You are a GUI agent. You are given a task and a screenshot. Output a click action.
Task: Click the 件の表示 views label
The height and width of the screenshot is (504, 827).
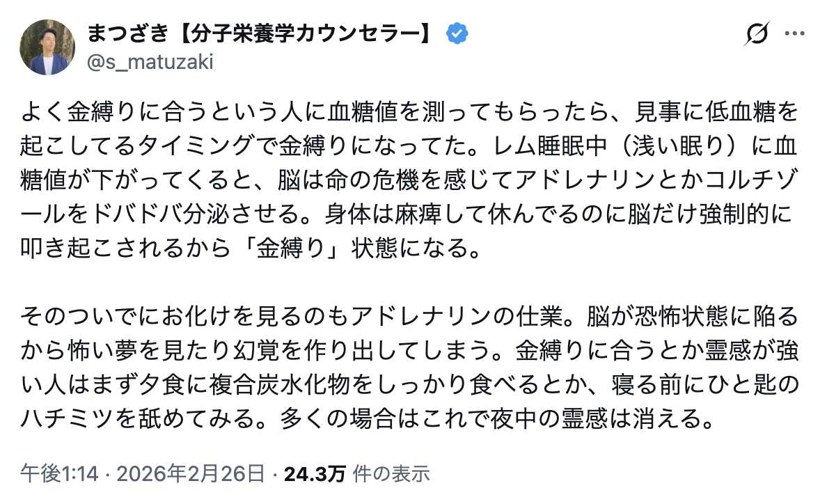[x=391, y=474]
